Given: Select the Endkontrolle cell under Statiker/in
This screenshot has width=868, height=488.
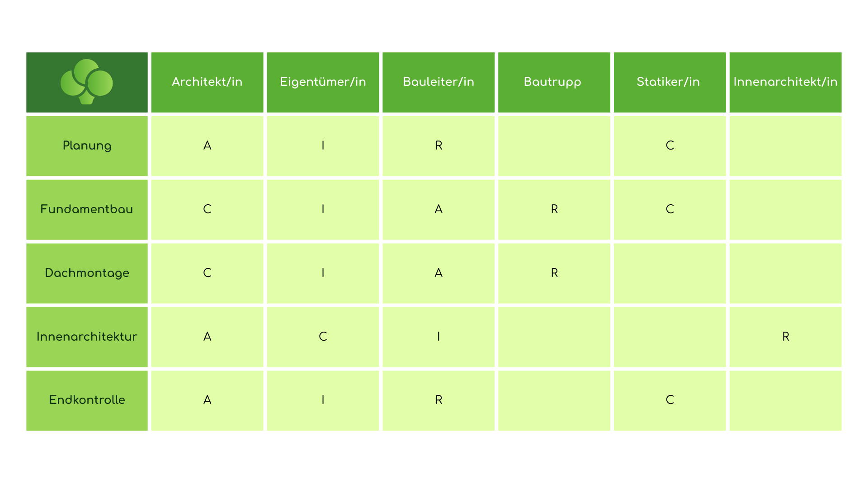Looking at the screenshot, I should pos(670,400).
